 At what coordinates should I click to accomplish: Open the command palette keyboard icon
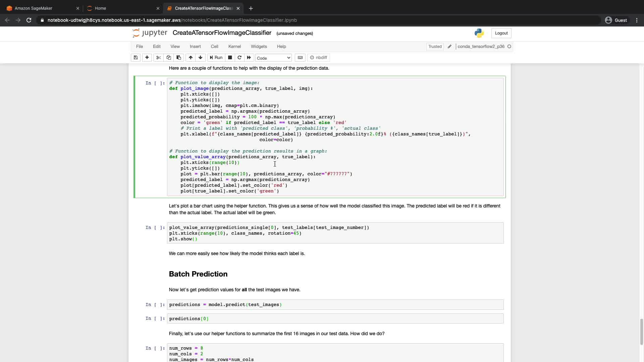(x=300, y=58)
